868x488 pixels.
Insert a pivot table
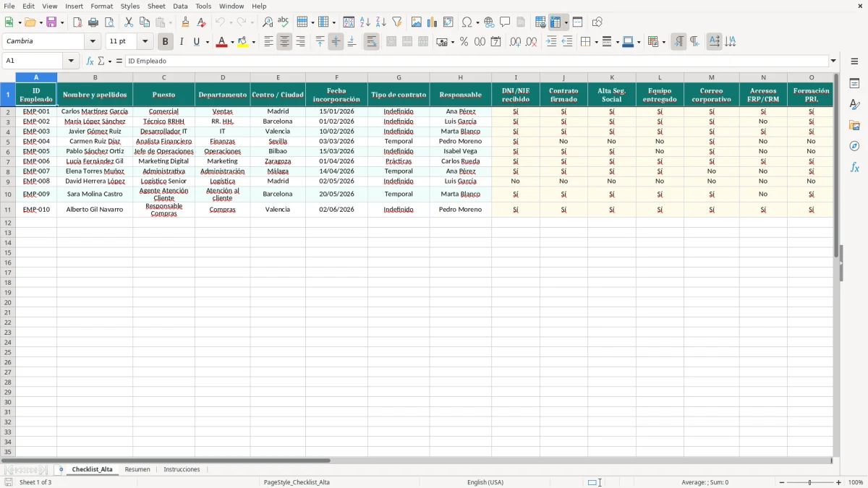coord(448,22)
